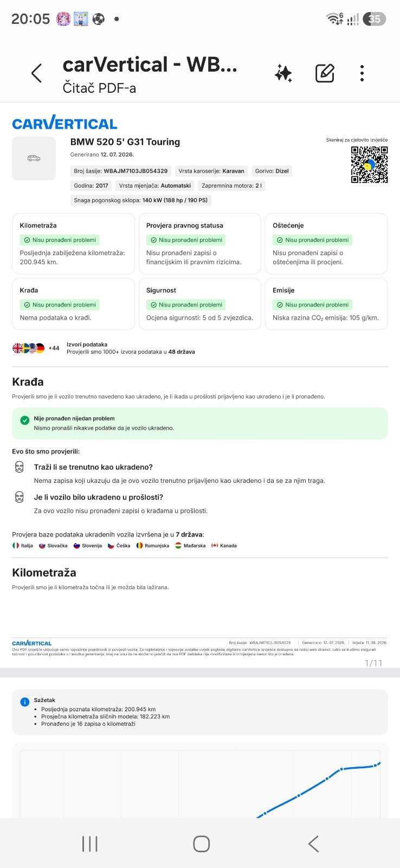This screenshot has height=868, width=400.
Task: Tap the green checkmark in theft result
Action: (24, 420)
